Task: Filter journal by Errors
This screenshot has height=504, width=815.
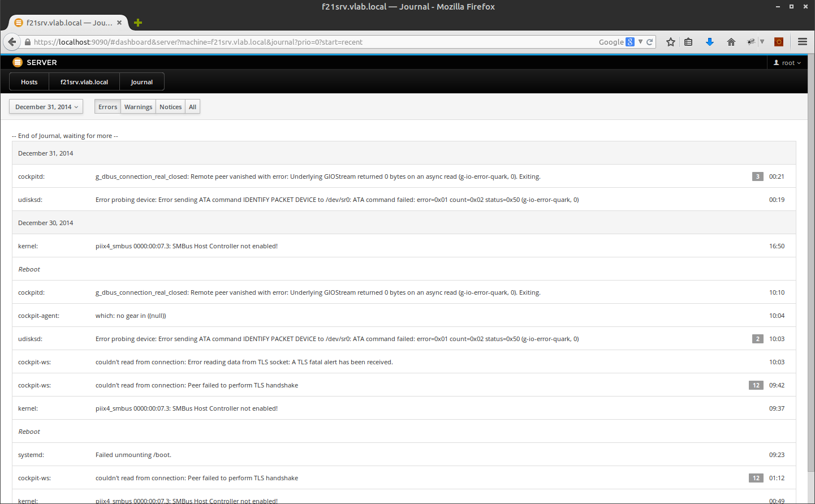Action: tap(107, 107)
